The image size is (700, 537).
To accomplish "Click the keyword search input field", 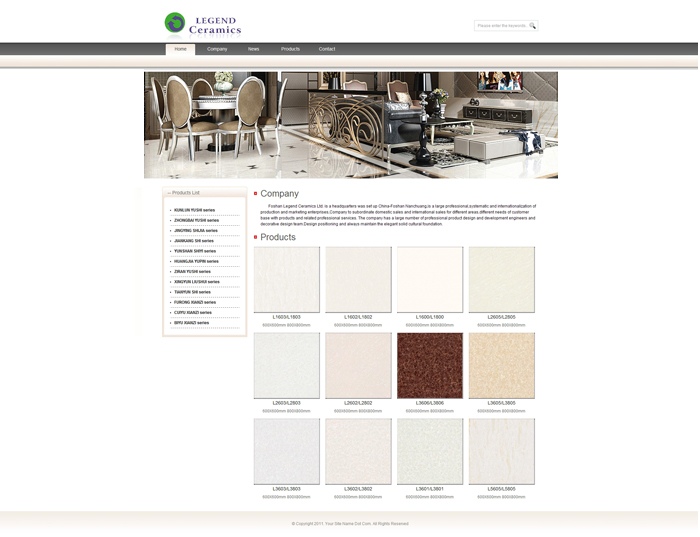I will click(x=501, y=26).
